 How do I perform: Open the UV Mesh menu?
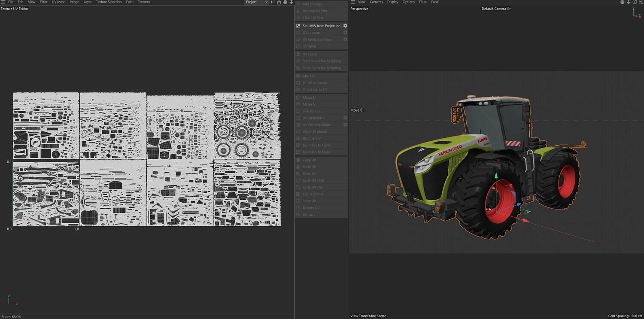58,2
